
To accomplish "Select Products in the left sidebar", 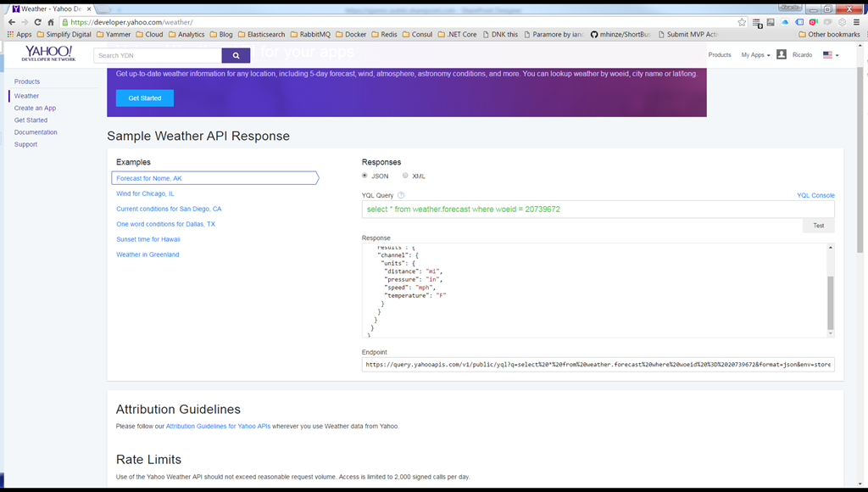I will point(27,81).
